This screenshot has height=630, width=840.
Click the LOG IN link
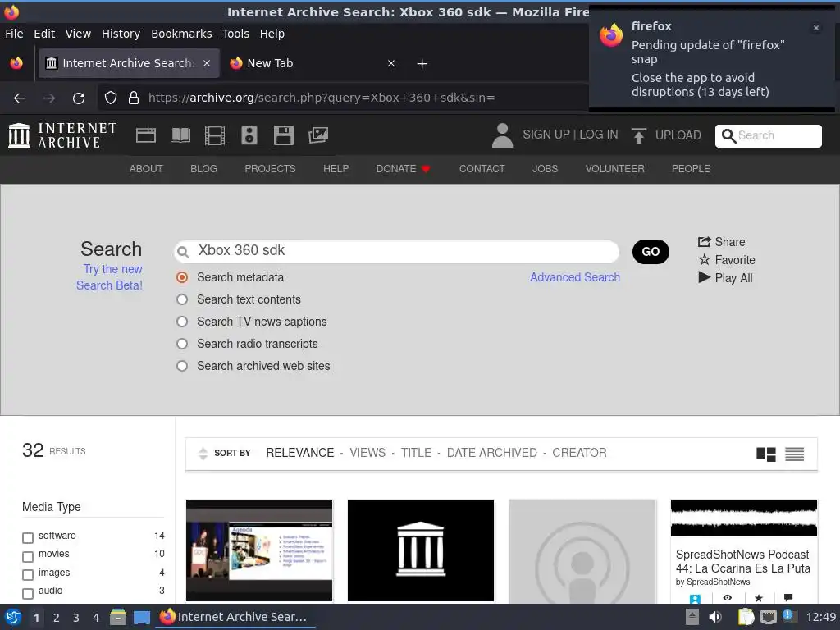tap(598, 135)
